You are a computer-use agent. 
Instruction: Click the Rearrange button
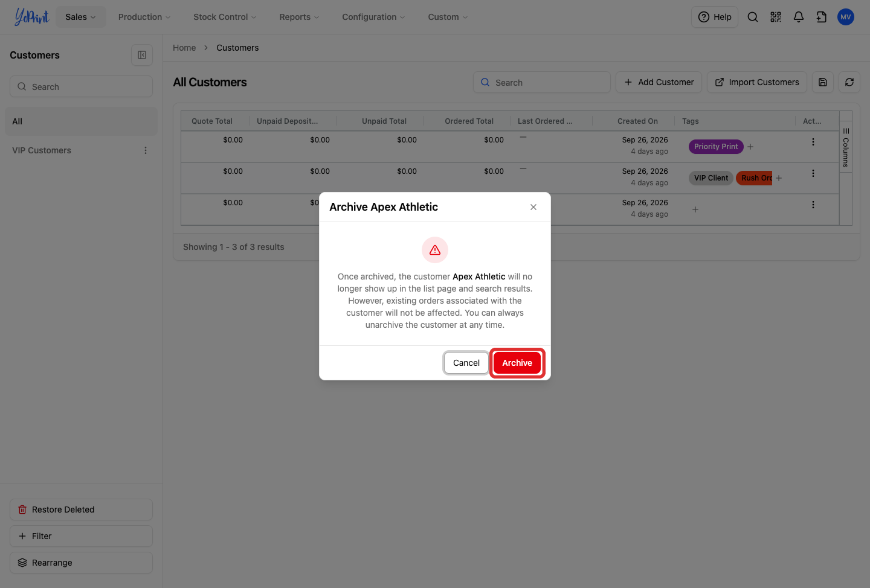(x=81, y=563)
